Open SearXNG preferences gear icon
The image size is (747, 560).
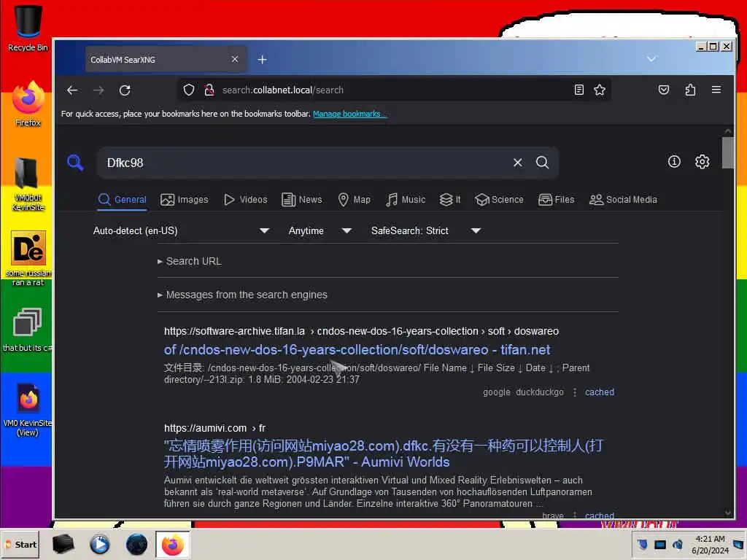703,162
